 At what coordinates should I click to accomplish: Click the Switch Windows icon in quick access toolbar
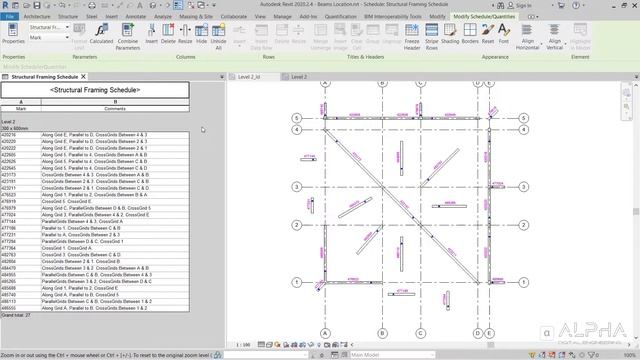[201, 5]
